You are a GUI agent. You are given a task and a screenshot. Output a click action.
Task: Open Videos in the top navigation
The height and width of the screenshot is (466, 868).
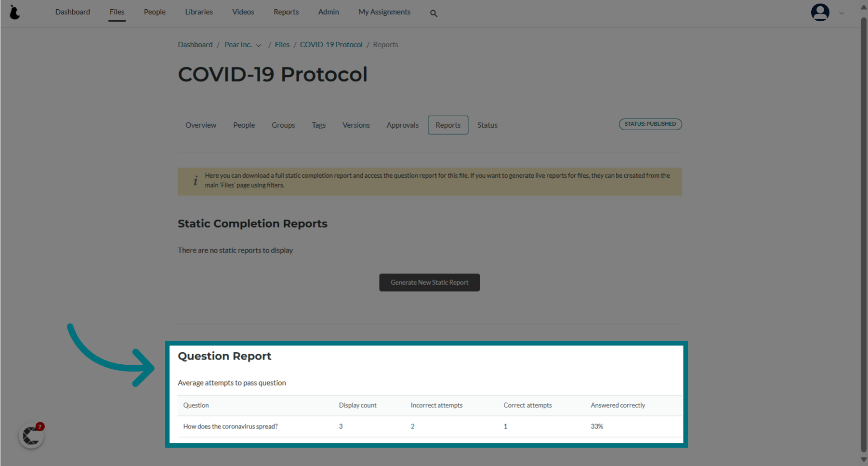pyautogui.click(x=243, y=12)
